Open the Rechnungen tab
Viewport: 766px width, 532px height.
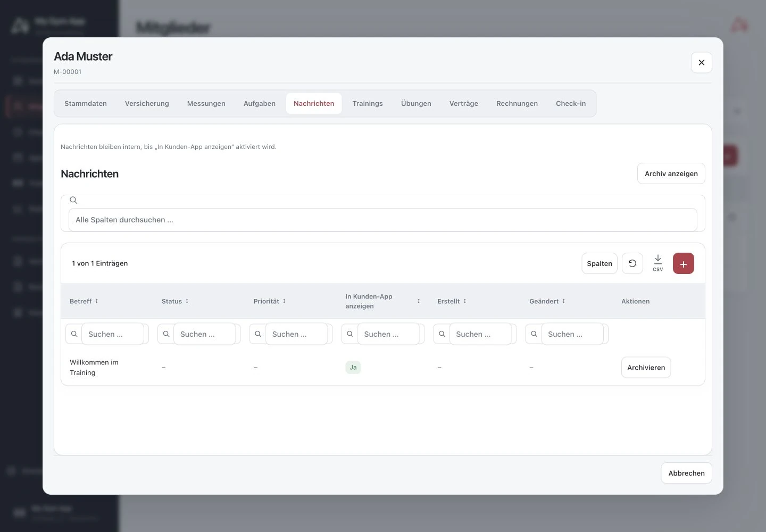(517, 103)
